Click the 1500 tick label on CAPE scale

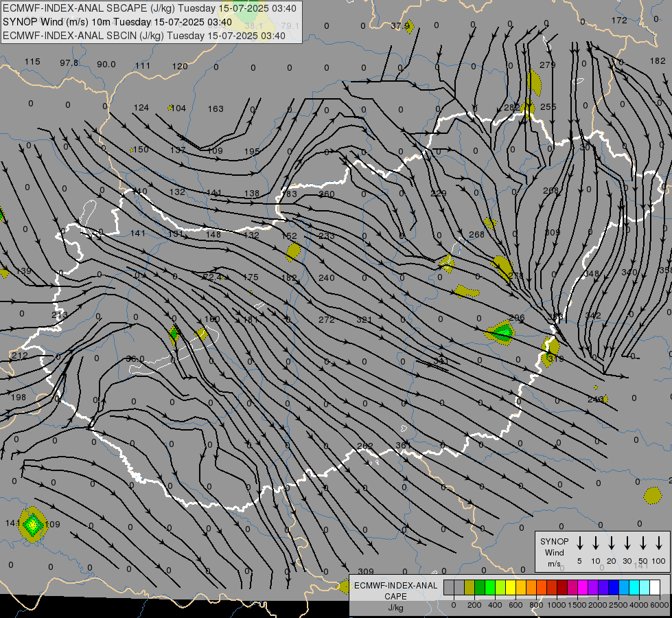point(577,605)
